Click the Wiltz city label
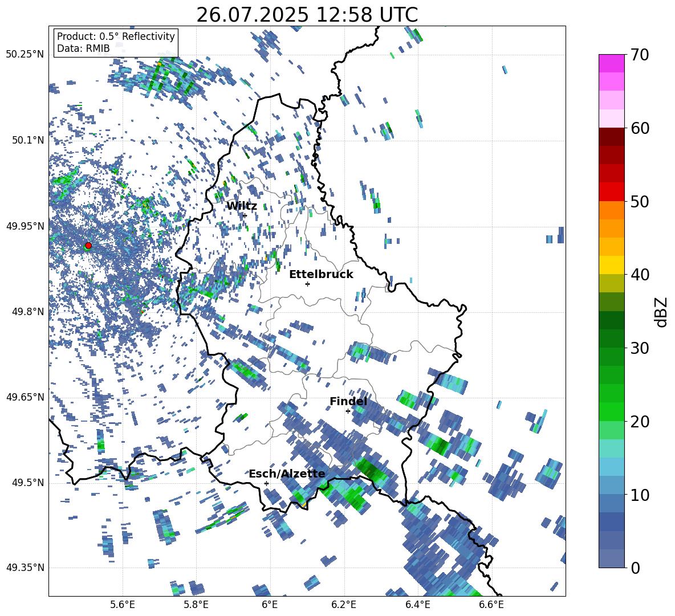Viewport: 675px width, 616px height. click(x=242, y=206)
